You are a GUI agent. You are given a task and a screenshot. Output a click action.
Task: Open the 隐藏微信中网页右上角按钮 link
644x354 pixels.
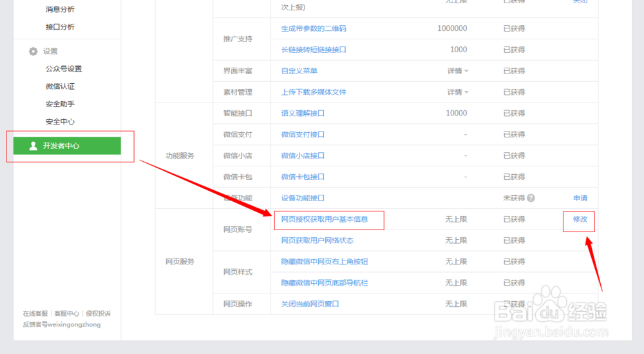pos(325,262)
